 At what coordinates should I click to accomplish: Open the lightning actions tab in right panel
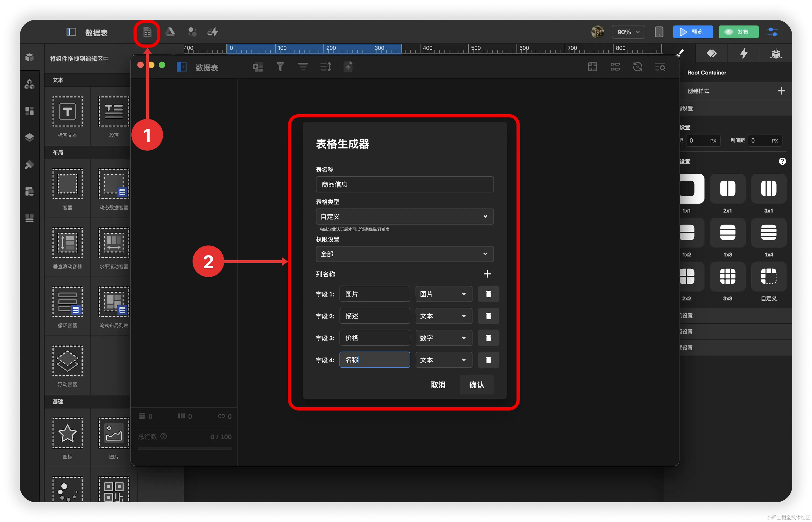point(744,53)
